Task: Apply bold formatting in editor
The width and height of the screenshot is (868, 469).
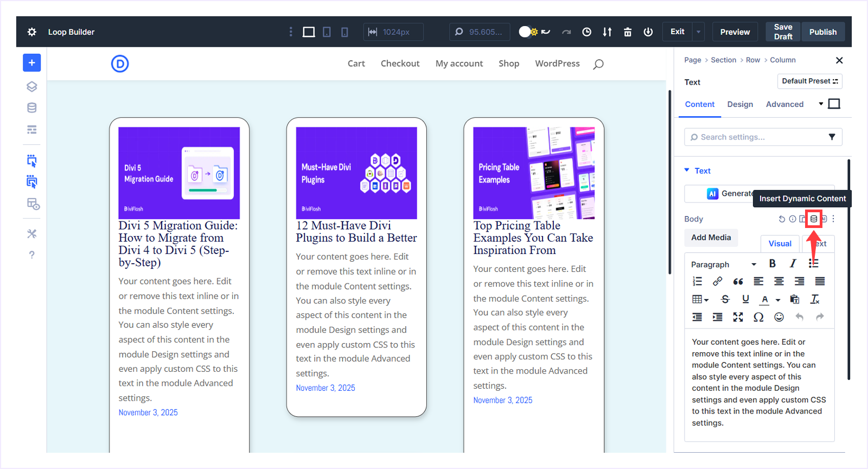Action: pos(773,263)
